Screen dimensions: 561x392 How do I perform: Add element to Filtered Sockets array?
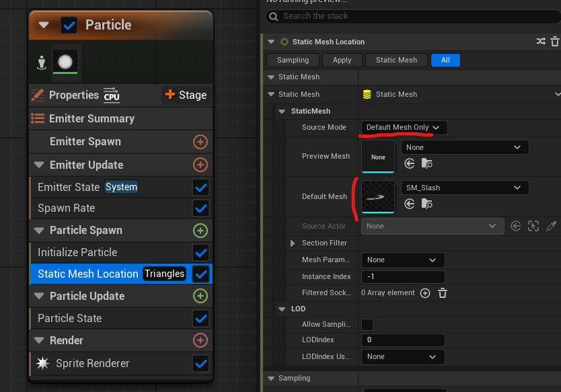point(425,293)
